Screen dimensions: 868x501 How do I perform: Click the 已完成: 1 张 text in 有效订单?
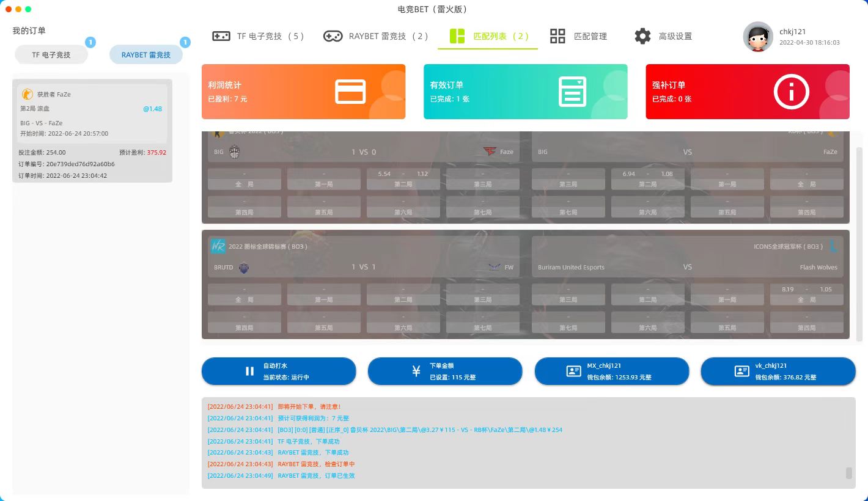449,99
